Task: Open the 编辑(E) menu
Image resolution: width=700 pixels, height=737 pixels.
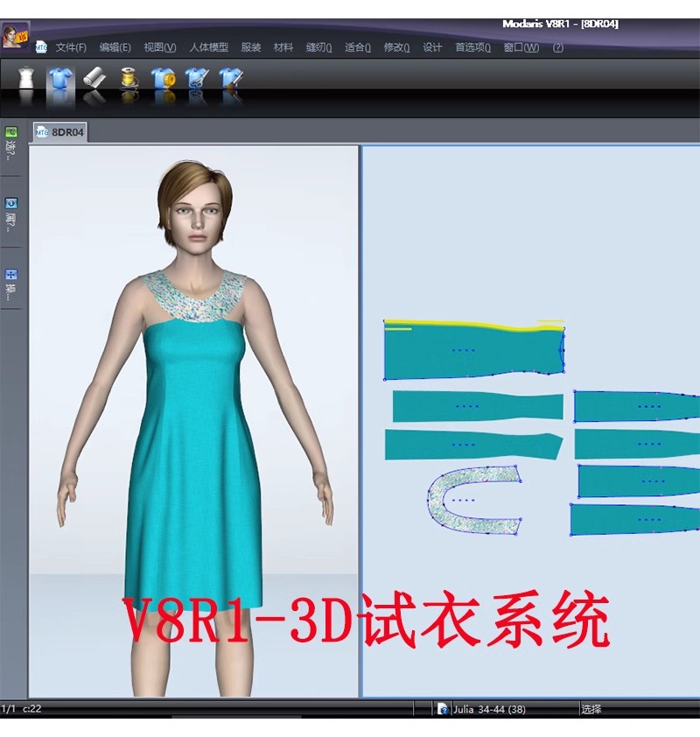Action: tap(115, 47)
